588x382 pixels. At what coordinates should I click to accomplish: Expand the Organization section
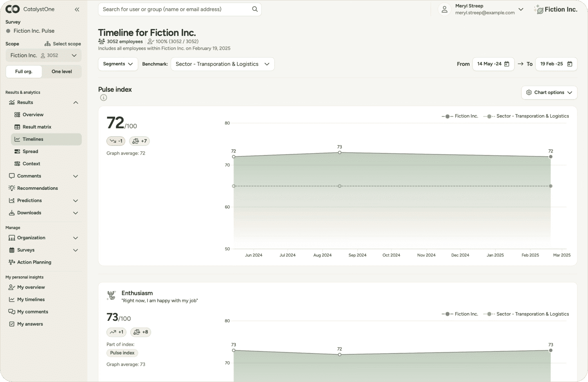click(76, 238)
